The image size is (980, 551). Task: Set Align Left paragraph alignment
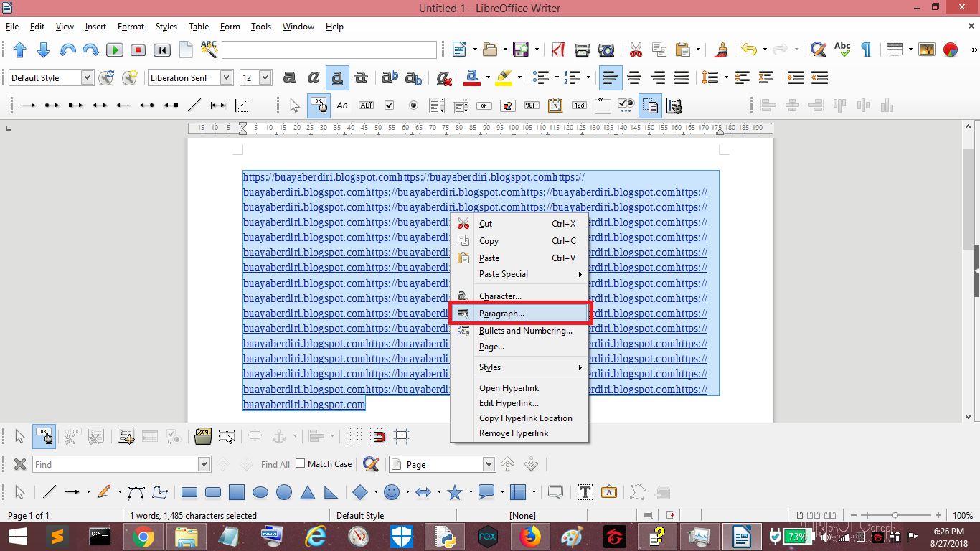click(611, 77)
